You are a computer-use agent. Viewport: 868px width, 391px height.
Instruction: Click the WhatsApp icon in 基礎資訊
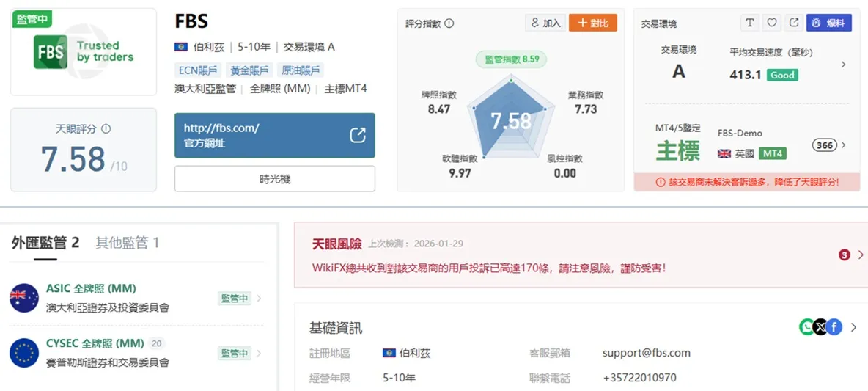806,327
